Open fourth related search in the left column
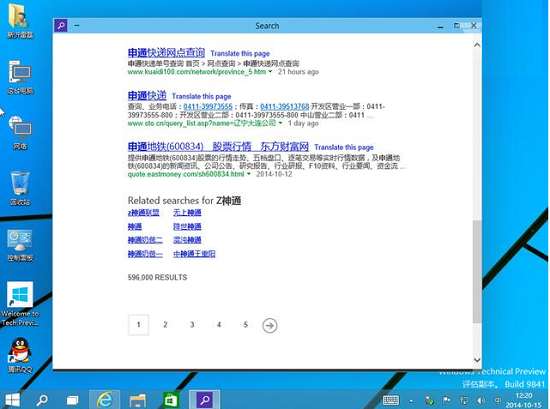The image size is (550, 409). click(145, 254)
